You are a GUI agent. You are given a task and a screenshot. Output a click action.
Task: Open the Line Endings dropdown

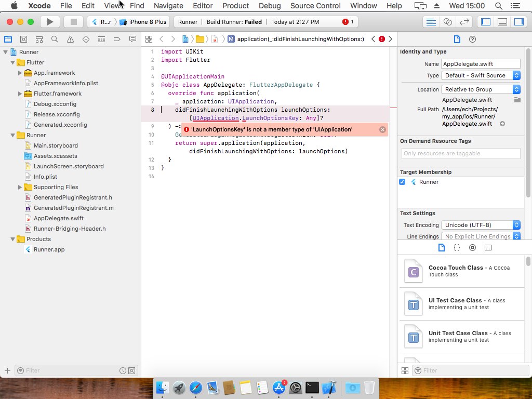click(x=481, y=236)
